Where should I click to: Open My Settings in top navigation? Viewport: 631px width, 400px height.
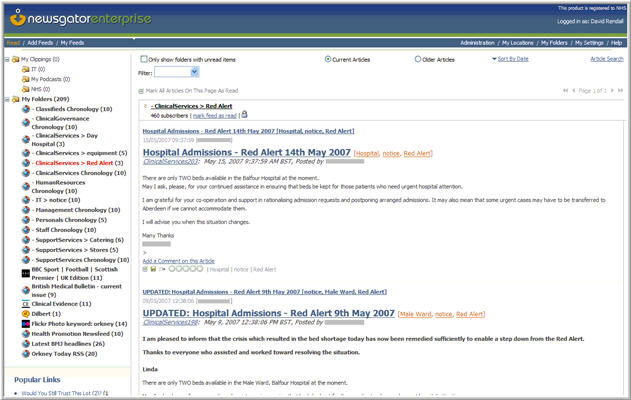click(586, 43)
